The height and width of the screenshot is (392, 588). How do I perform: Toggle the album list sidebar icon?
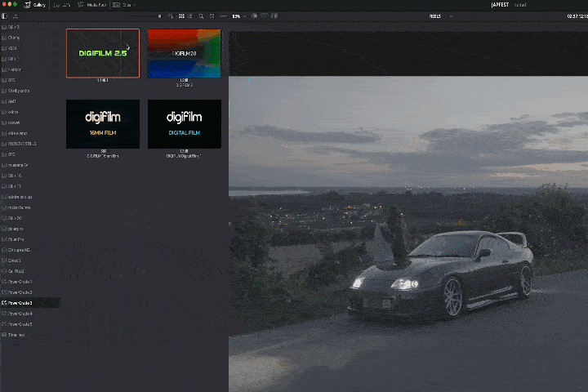click(x=5, y=16)
